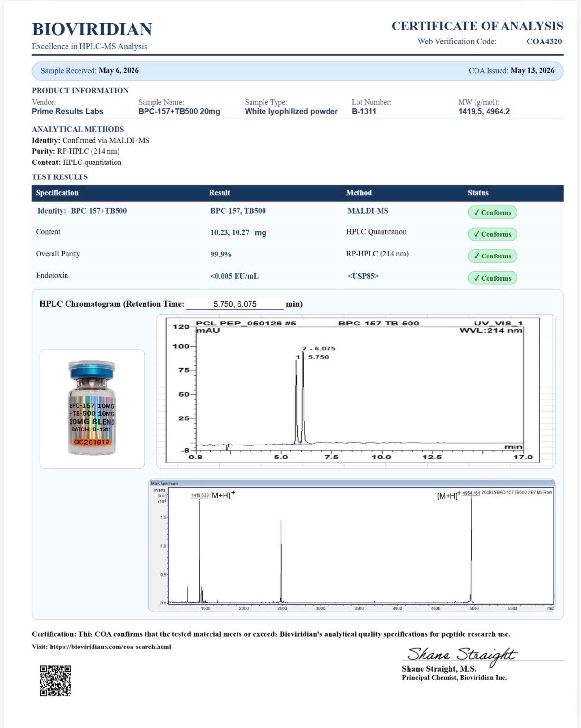Image resolution: width=581 pixels, height=728 pixels.
Task: Select vendor name Prime Results Labs
Action: click(67, 111)
